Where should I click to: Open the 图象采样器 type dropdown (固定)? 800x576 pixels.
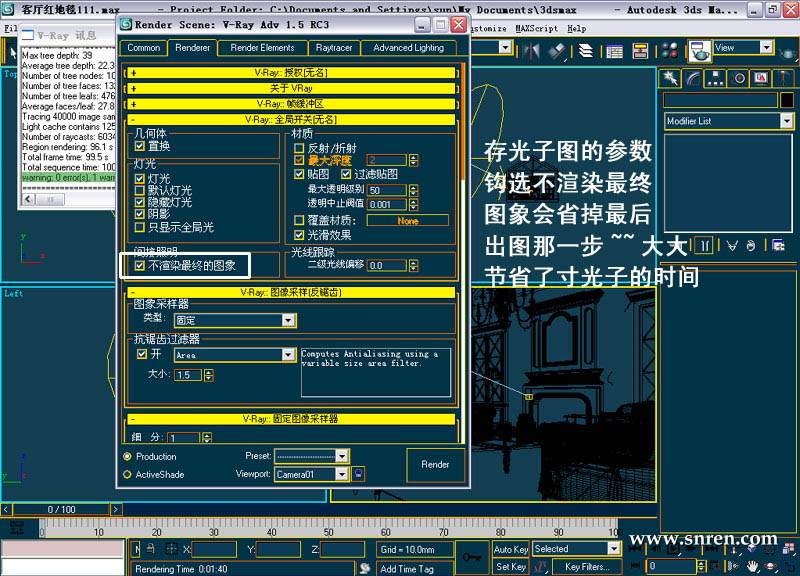point(235,320)
